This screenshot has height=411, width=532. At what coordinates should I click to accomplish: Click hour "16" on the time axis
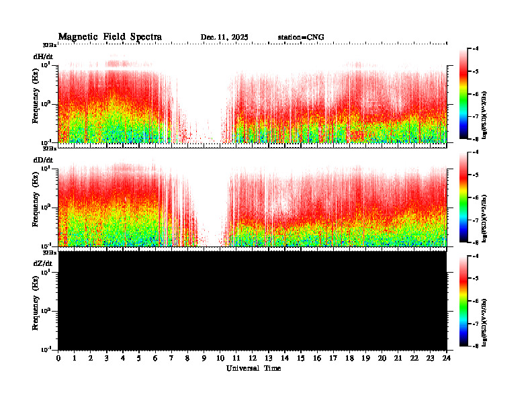317,358
